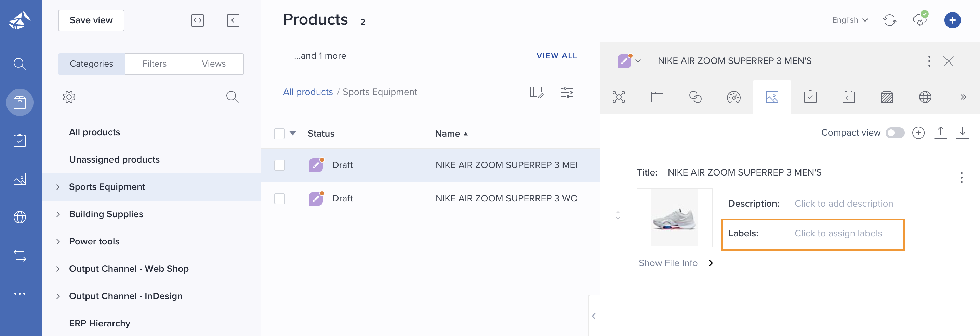
Task: Open the calendar arrow tab icon
Action: [849, 97]
